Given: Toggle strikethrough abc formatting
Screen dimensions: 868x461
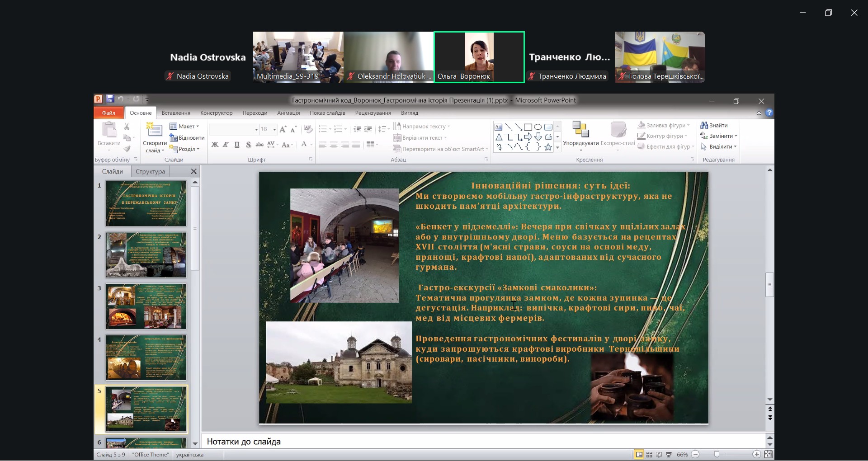Looking at the screenshot, I should pos(259,145).
